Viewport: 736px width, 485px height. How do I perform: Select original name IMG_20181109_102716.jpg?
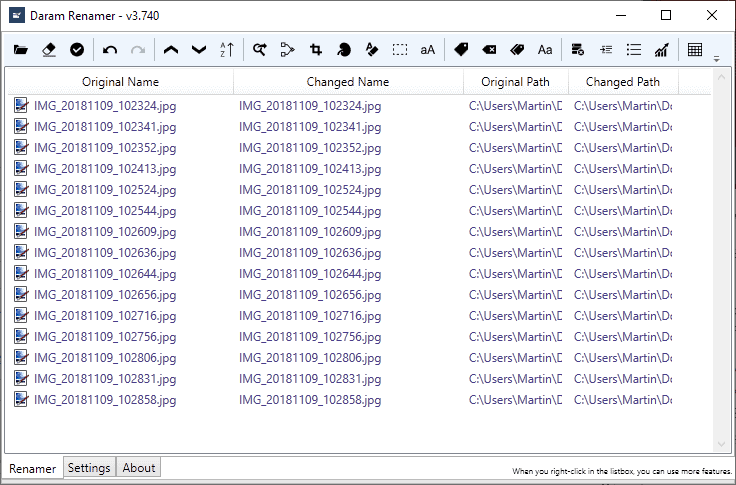(105, 316)
